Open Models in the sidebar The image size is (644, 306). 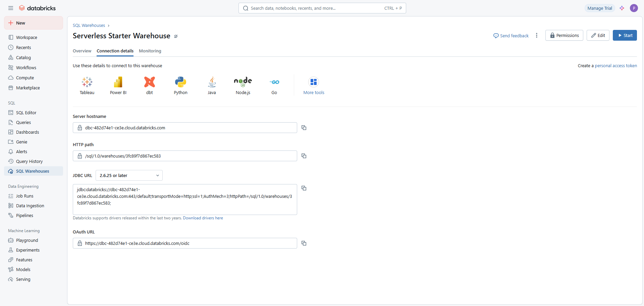[34, 269]
